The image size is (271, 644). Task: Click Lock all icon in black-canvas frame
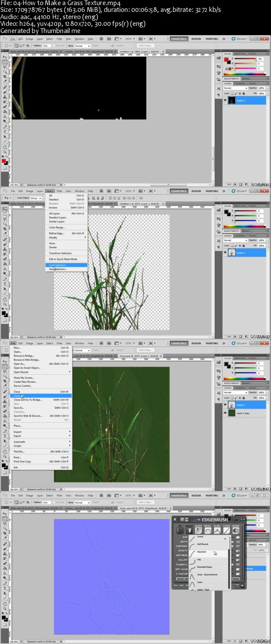tap(244, 93)
